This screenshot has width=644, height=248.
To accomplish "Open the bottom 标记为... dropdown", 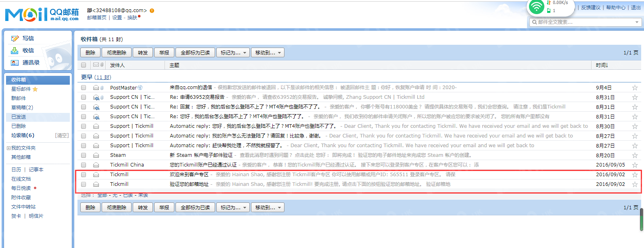I will click(x=233, y=208).
